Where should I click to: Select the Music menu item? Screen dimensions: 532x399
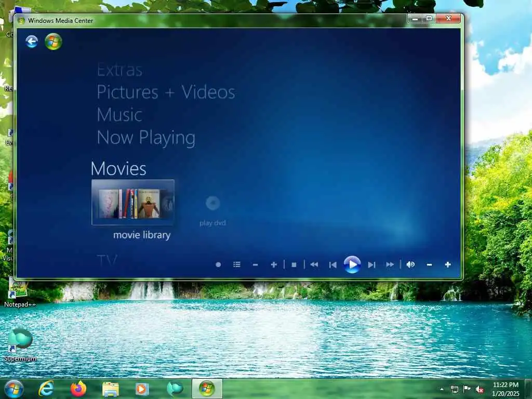pos(119,115)
